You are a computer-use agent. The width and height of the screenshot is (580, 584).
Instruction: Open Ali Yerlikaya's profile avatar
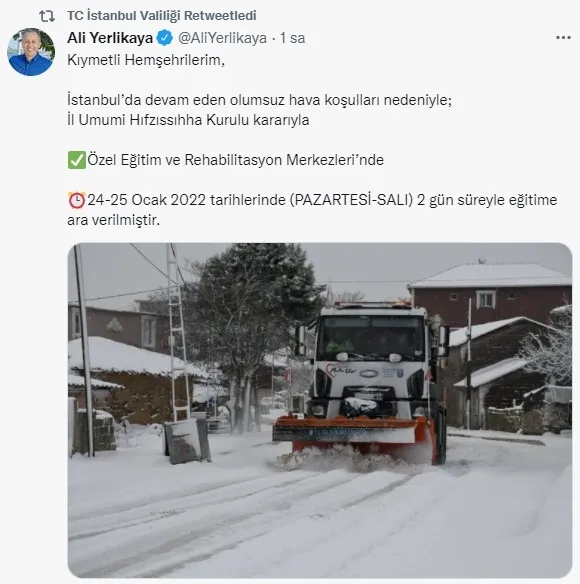click(x=31, y=52)
